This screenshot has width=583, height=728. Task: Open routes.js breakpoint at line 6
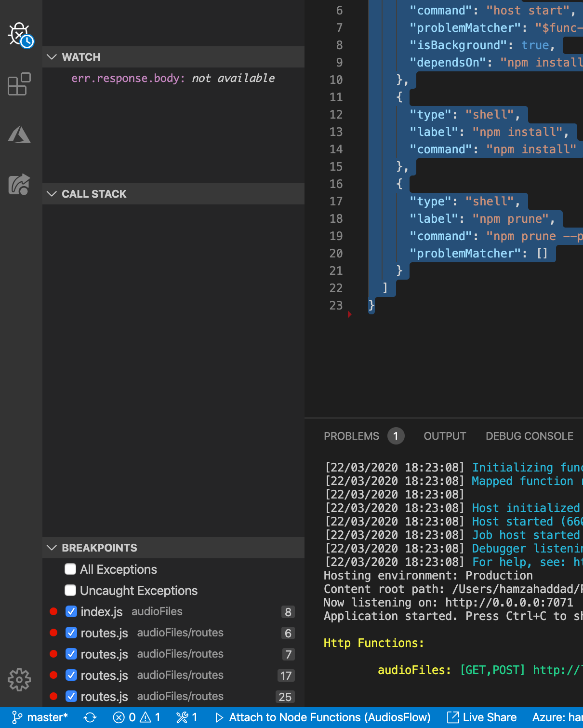coord(173,633)
